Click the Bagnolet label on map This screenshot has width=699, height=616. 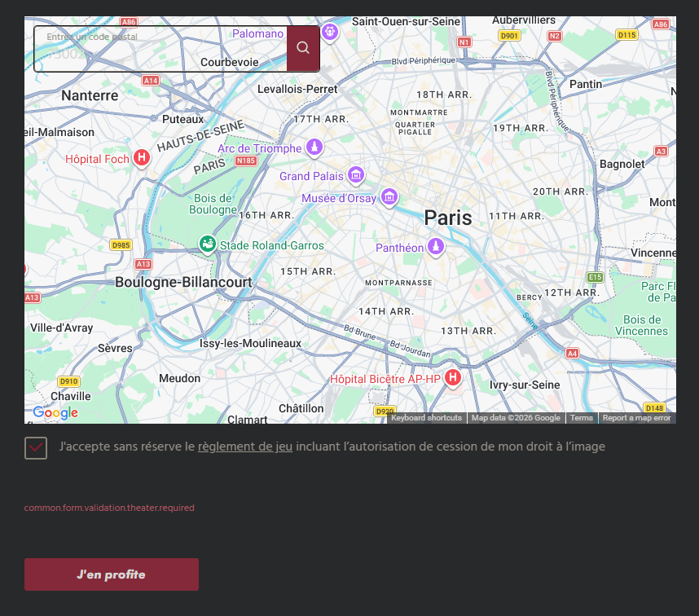(x=622, y=164)
